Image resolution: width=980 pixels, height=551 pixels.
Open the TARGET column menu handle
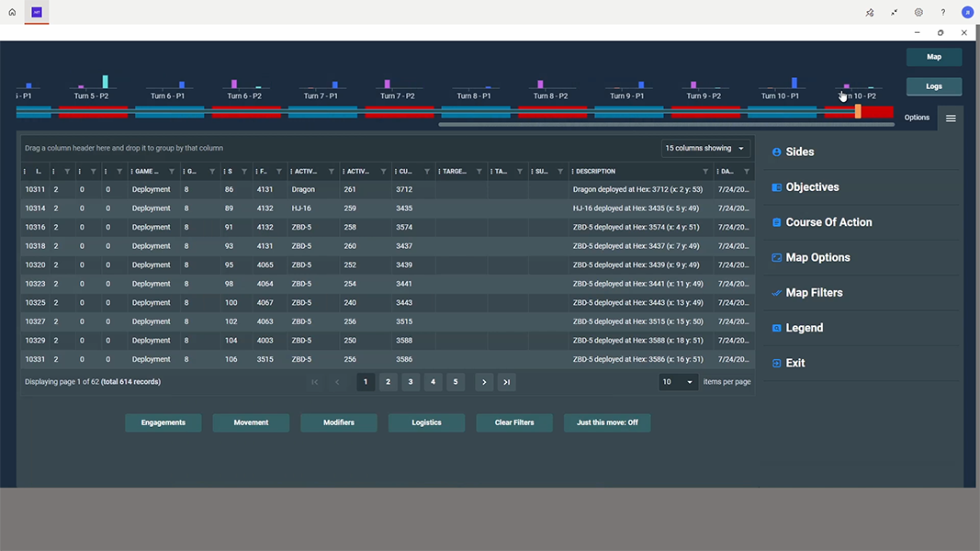click(439, 172)
